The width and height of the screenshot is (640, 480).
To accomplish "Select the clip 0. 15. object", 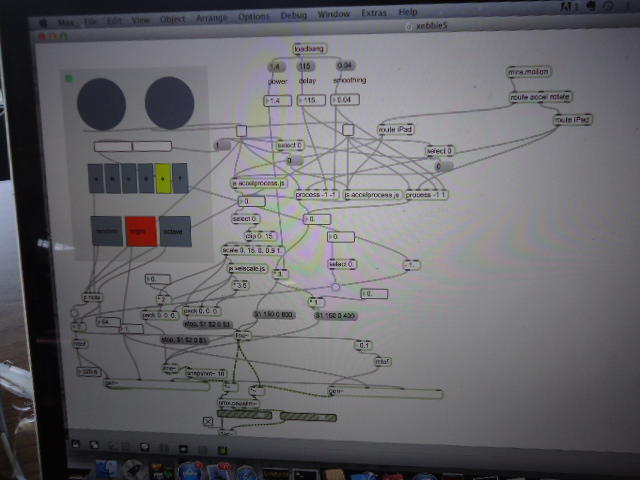I will 260,236.
